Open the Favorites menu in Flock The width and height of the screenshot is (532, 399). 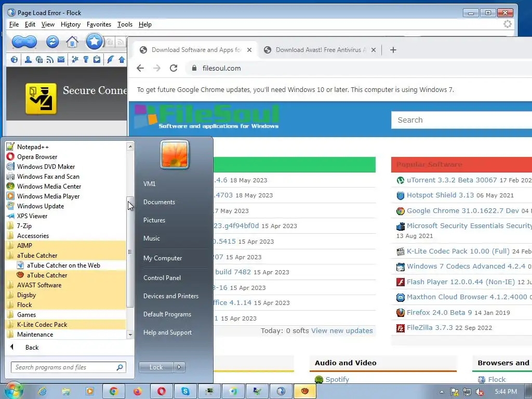click(x=99, y=24)
